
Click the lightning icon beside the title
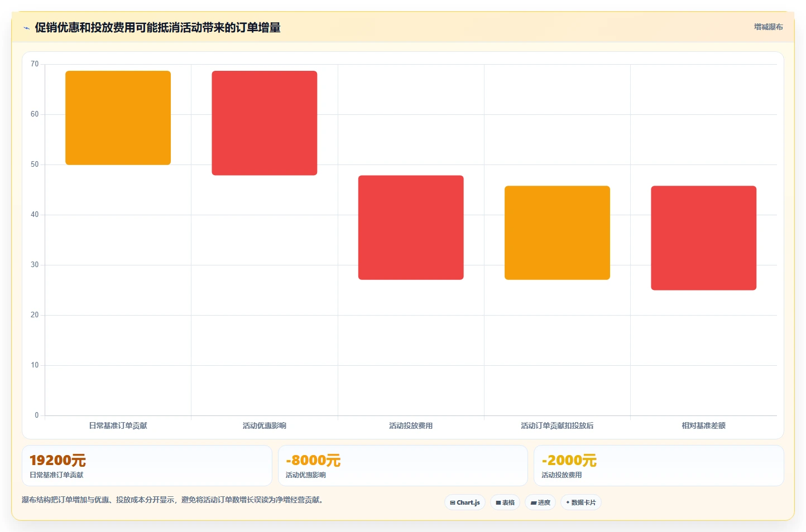26,28
